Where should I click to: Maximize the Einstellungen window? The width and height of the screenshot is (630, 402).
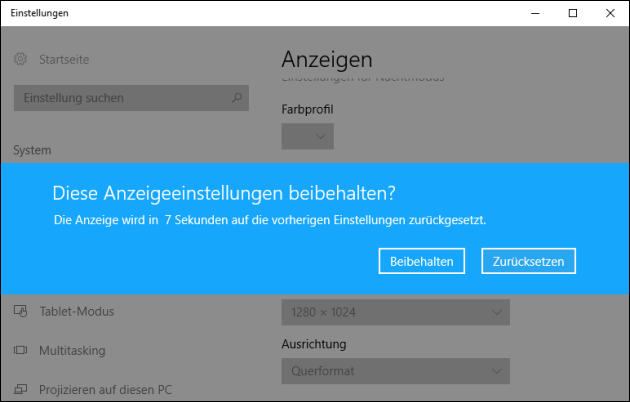pos(572,13)
